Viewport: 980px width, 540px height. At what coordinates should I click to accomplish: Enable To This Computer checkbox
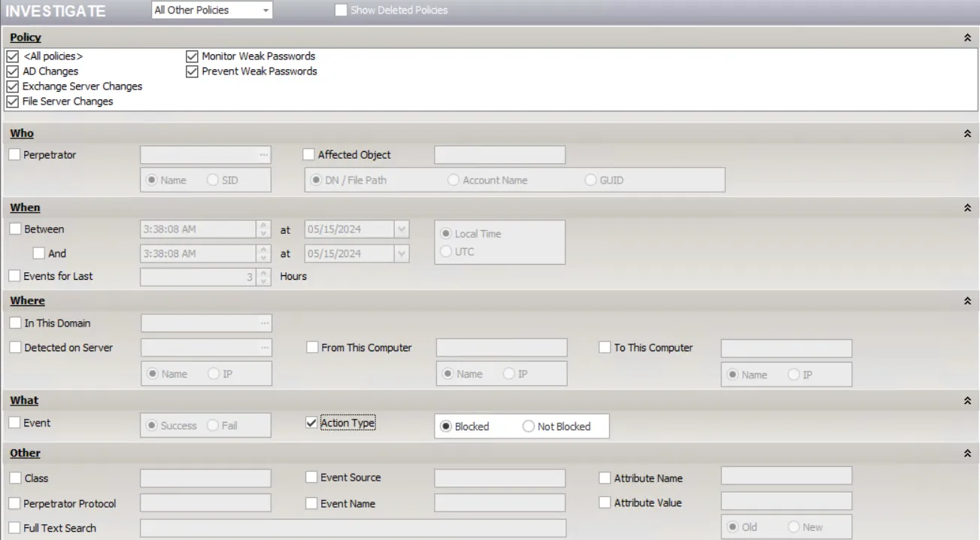605,347
